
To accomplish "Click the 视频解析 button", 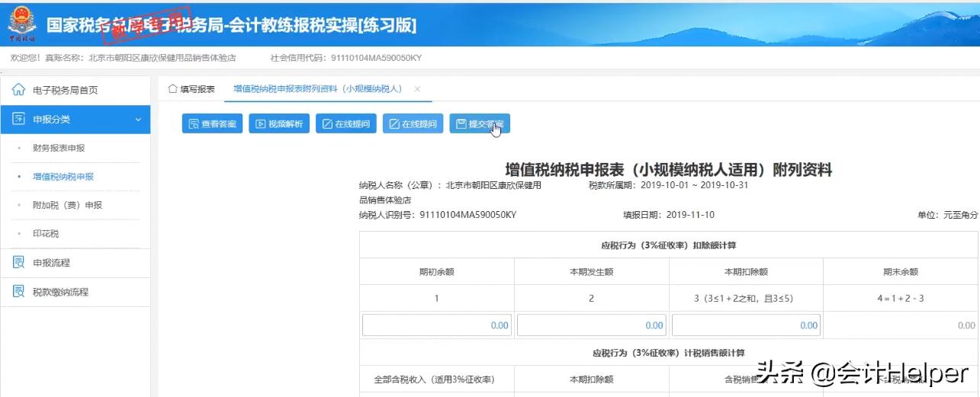I will [x=279, y=123].
